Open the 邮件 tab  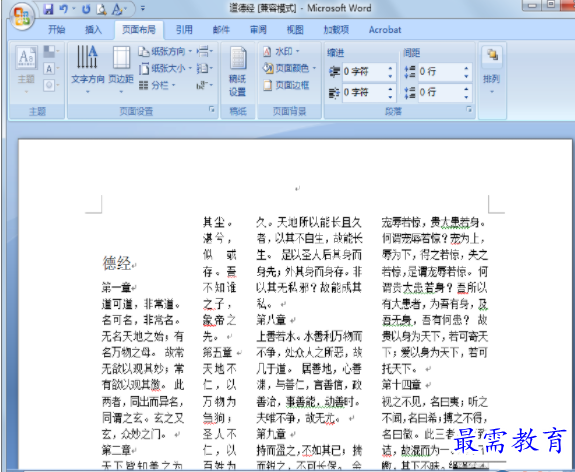pos(221,30)
